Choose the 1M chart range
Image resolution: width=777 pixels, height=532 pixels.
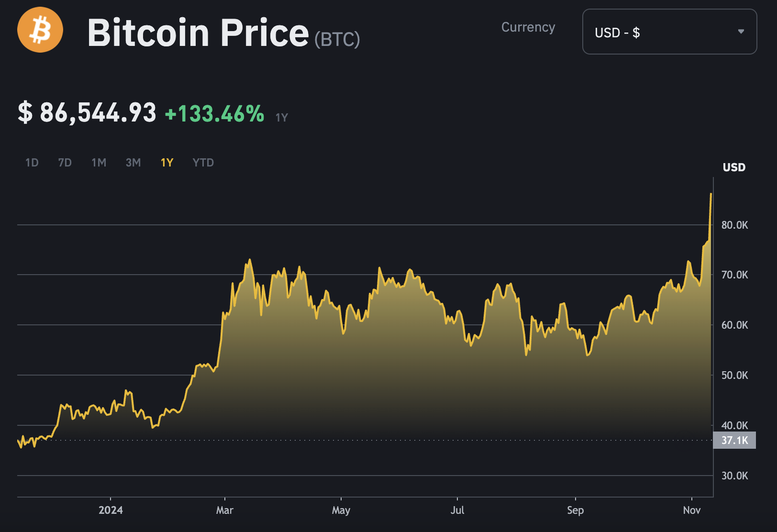99,163
